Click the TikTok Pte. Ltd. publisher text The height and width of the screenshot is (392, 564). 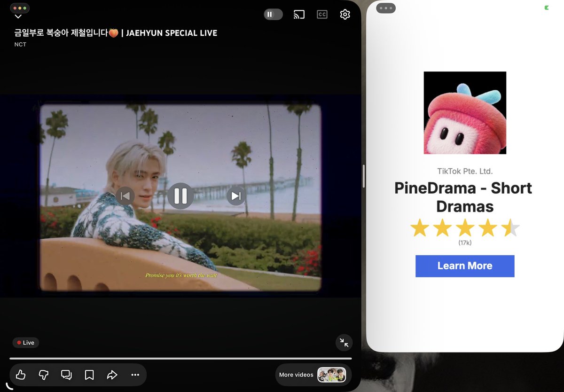point(465,172)
